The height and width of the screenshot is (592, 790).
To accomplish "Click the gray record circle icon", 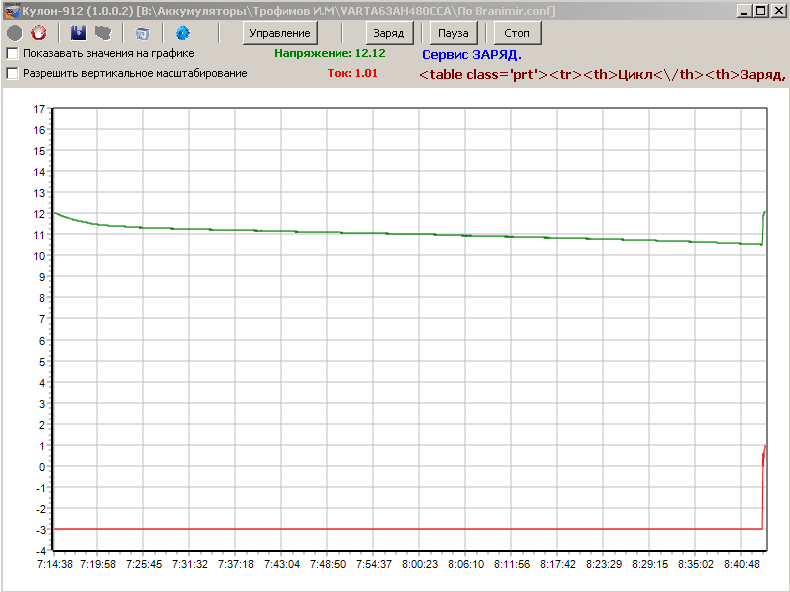I will coord(15,33).
